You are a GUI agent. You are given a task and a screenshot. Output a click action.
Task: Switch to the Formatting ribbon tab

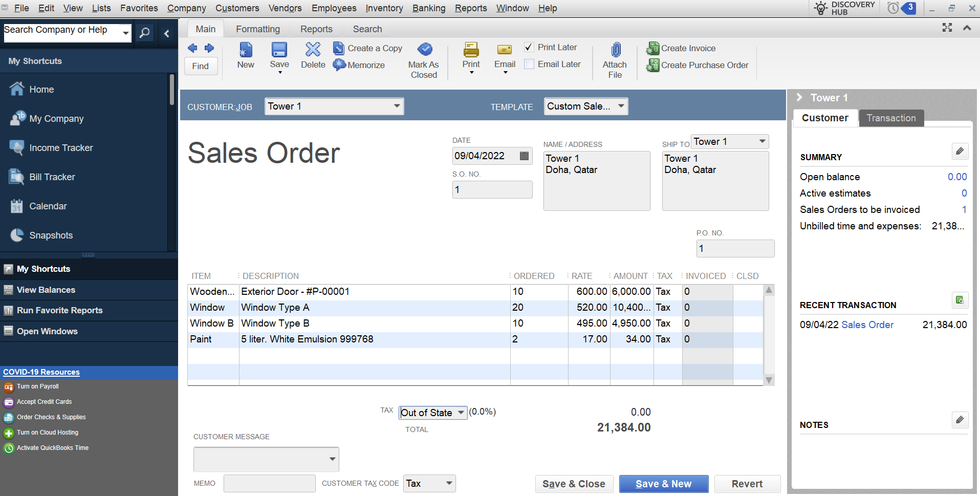[258, 29]
